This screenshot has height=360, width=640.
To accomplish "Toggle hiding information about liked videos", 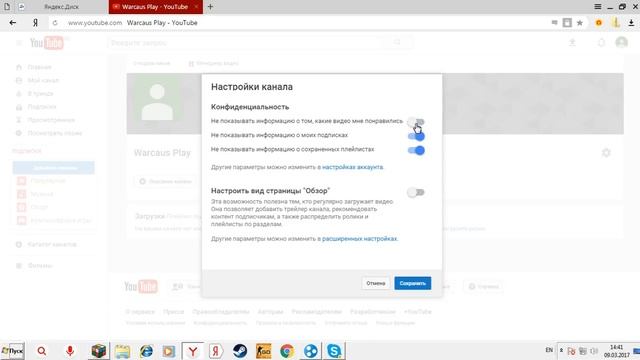I will click(x=416, y=122).
